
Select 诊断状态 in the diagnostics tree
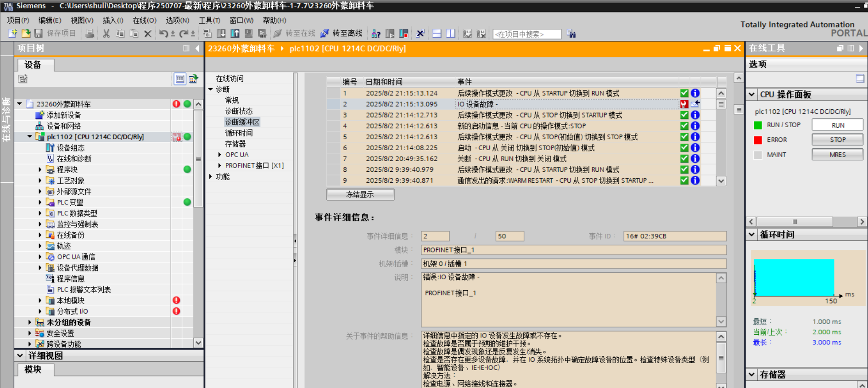click(239, 111)
